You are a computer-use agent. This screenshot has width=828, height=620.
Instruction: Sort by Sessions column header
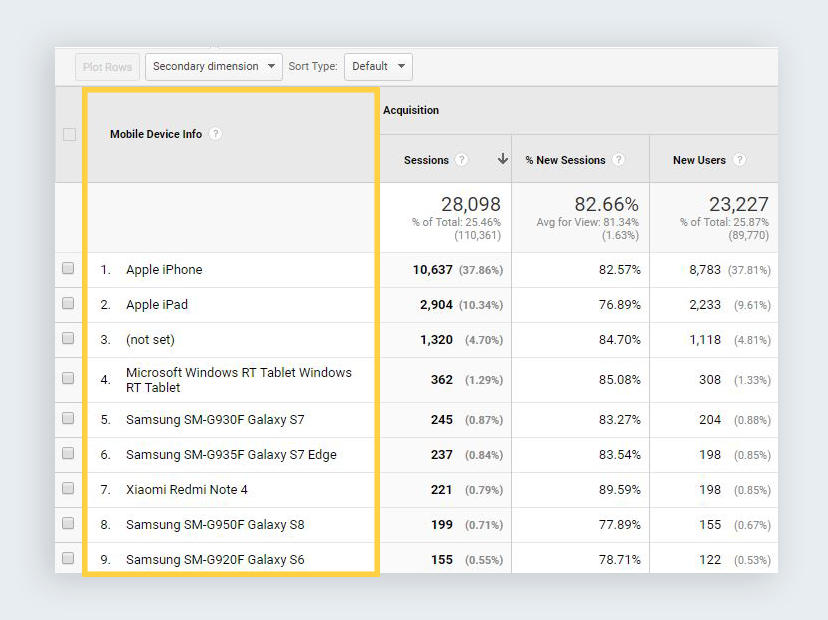(x=426, y=160)
